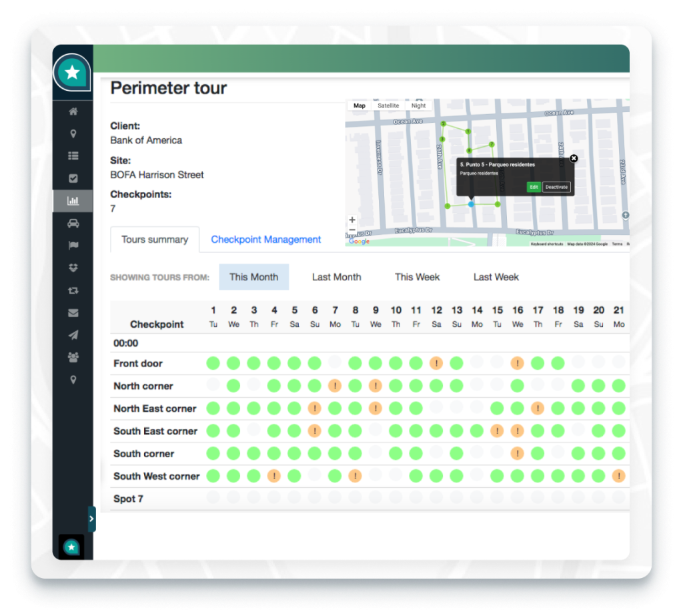The height and width of the screenshot is (616, 683).
Task: Select the Tours summary tab
Action: [x=155, y=240]
